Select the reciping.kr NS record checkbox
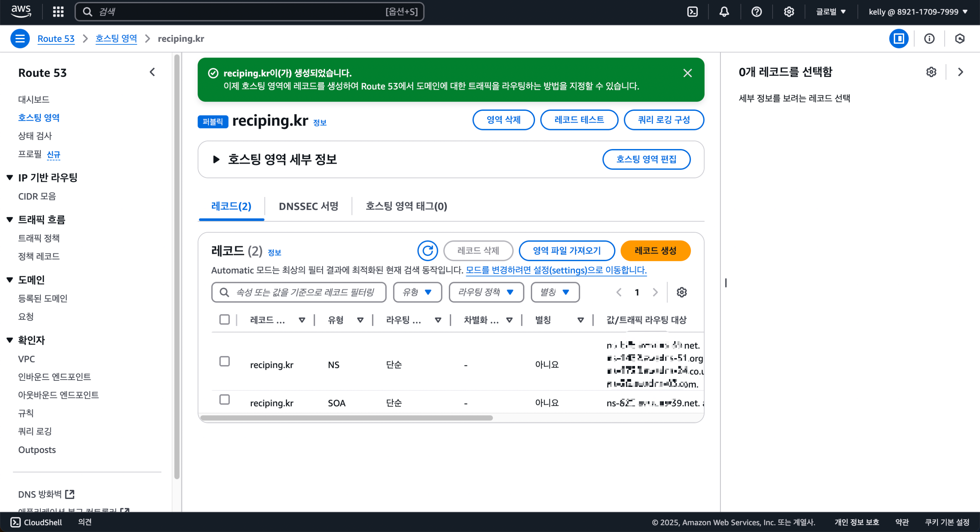Viewport: 980px width, 532px height. pyautogui.click(x=224, y=361)
